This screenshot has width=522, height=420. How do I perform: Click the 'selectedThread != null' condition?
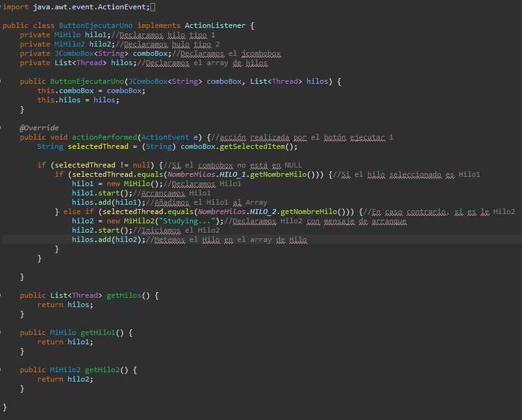[102, 165]
